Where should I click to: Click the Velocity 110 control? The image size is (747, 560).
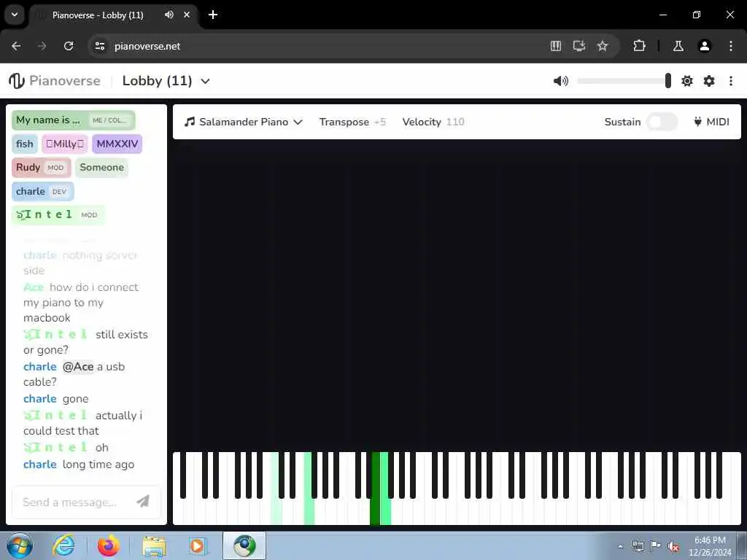pos(433,122)
